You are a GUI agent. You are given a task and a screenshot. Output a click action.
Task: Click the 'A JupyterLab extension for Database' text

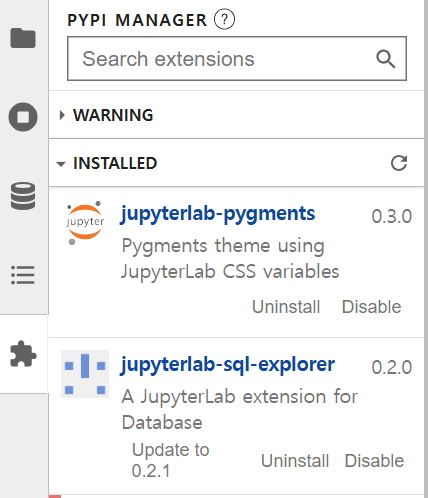240,410
